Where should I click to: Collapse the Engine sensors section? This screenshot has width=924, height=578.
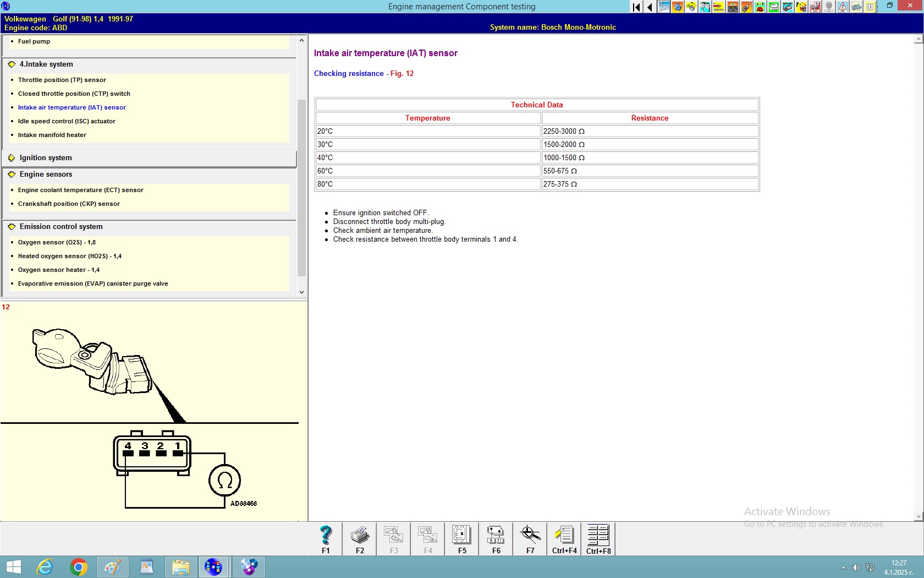point(12,175)
